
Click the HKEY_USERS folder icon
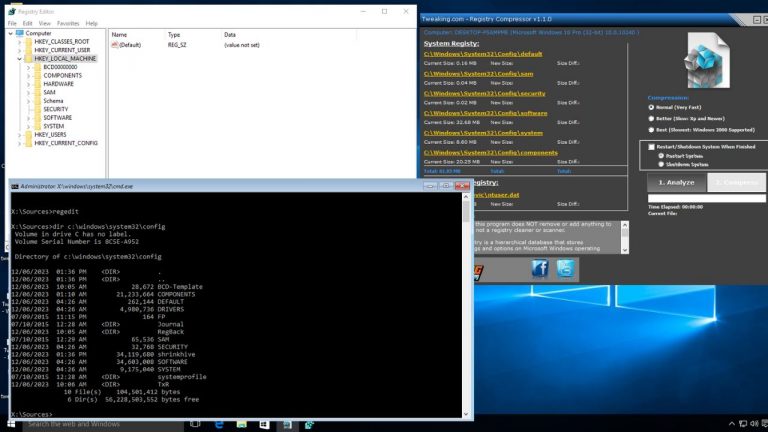(x=28, y=134)
